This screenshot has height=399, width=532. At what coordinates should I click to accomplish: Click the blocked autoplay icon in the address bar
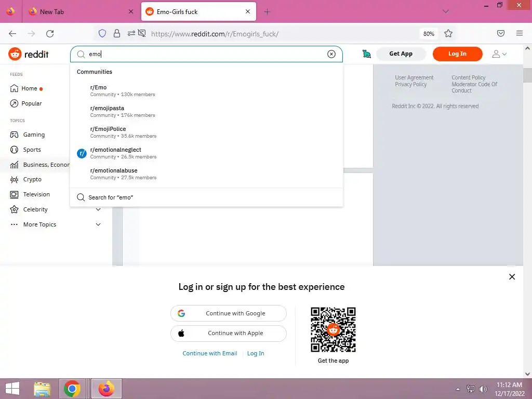click(x=142, y=34)
